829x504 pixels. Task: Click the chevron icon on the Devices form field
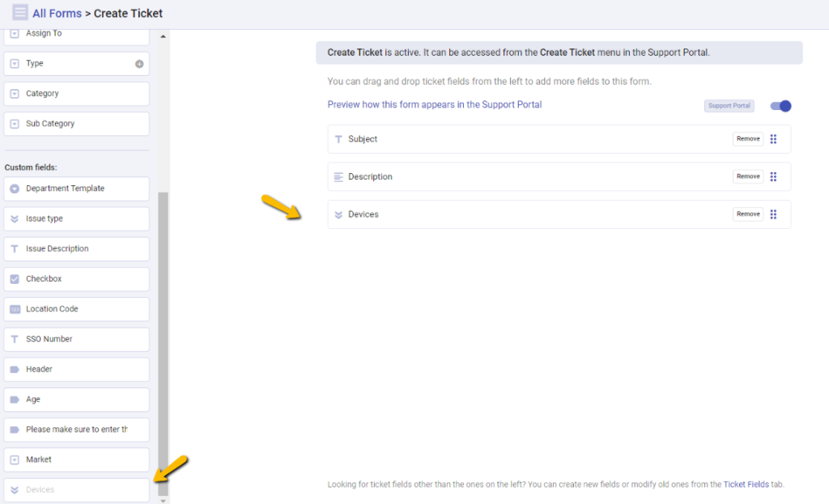coord(339,214)
